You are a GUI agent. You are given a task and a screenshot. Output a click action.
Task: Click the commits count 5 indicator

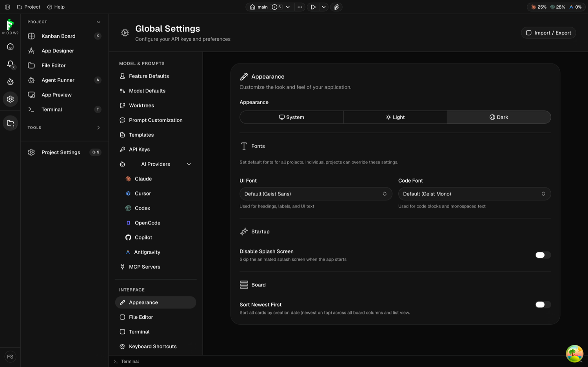coord(277,7)
